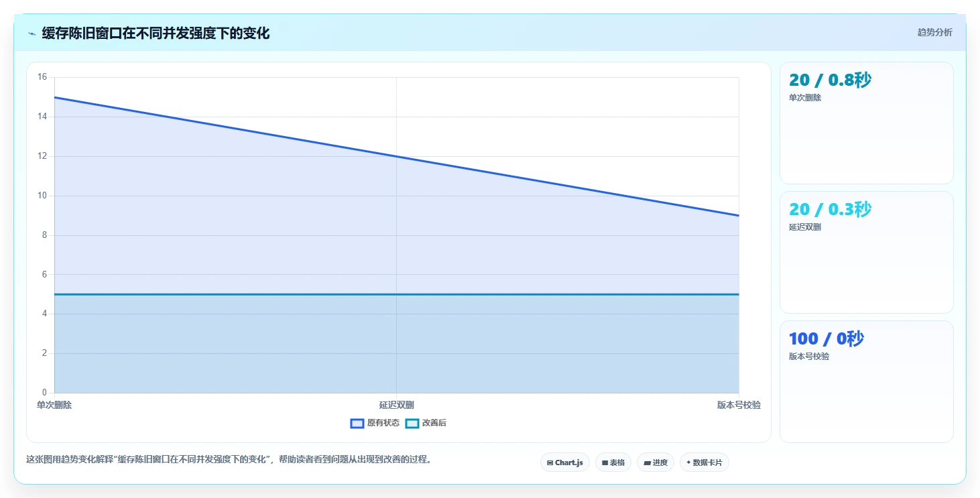Click the lightning icon beside the title
The height and width of the screenshot is (498, 980).
32,34
